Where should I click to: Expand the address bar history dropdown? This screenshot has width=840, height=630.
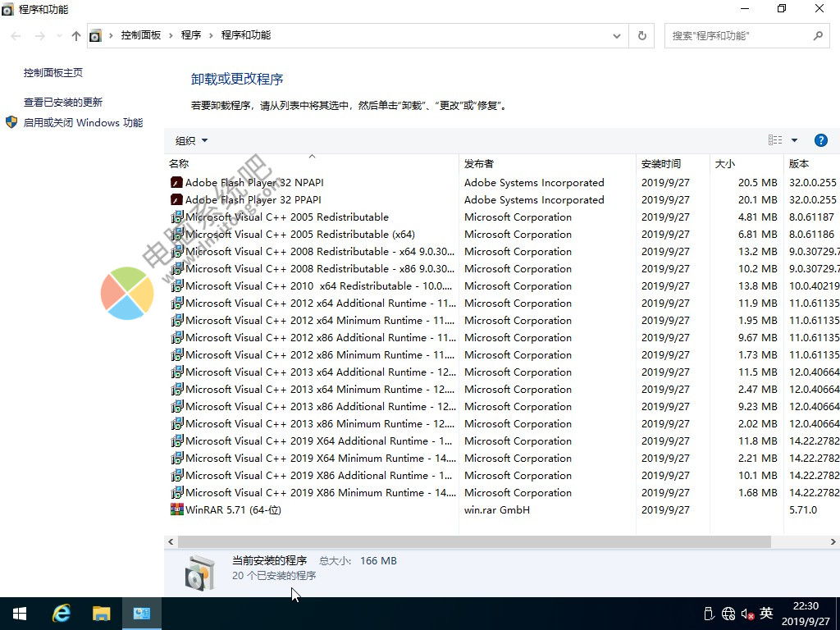tap(617, 36)
